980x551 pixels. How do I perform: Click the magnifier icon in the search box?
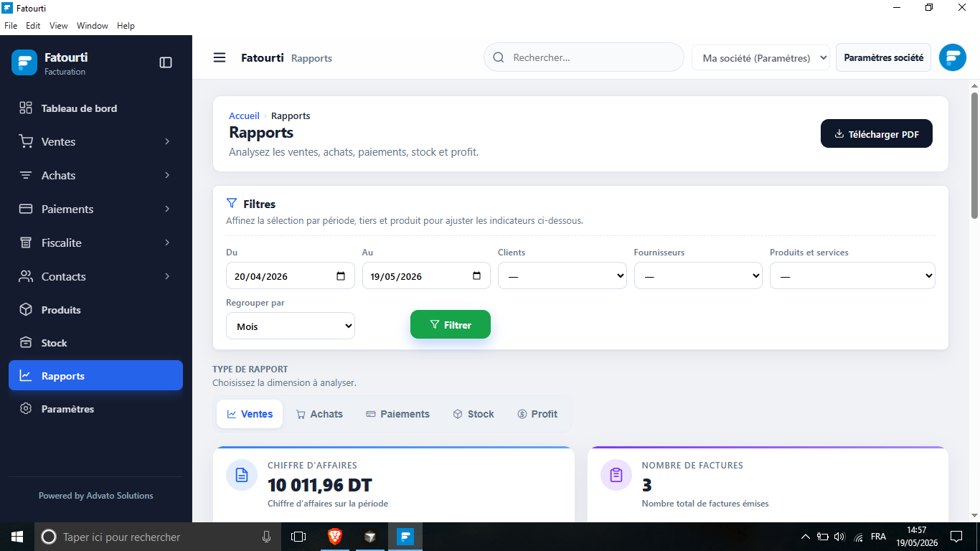coord(499,57)
